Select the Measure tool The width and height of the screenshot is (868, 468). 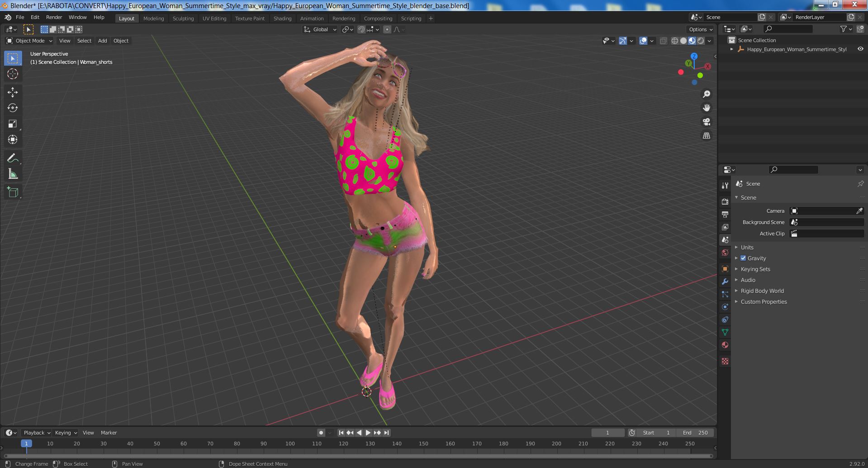[x=13, y=174]
